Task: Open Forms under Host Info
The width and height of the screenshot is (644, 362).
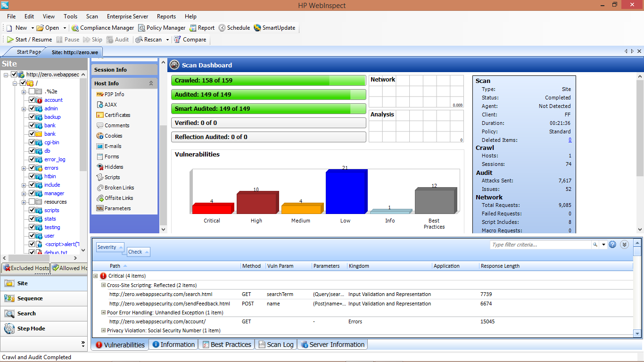Action: (x=107, y=156)
